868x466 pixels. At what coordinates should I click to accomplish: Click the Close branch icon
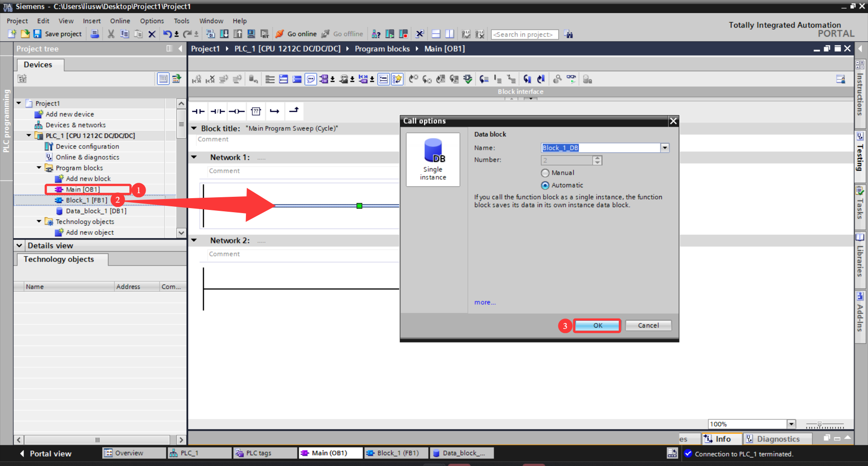pos(294,110)
